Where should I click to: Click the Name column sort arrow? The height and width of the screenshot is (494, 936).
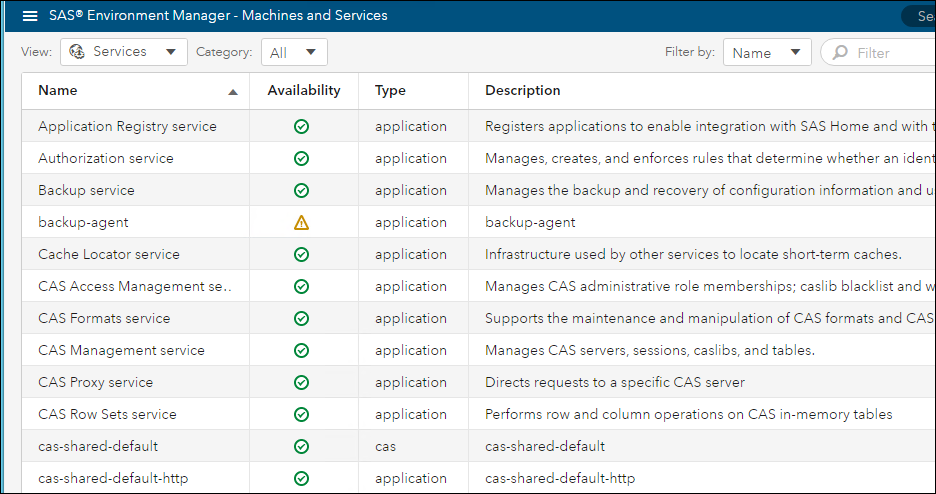pos(233,92)
